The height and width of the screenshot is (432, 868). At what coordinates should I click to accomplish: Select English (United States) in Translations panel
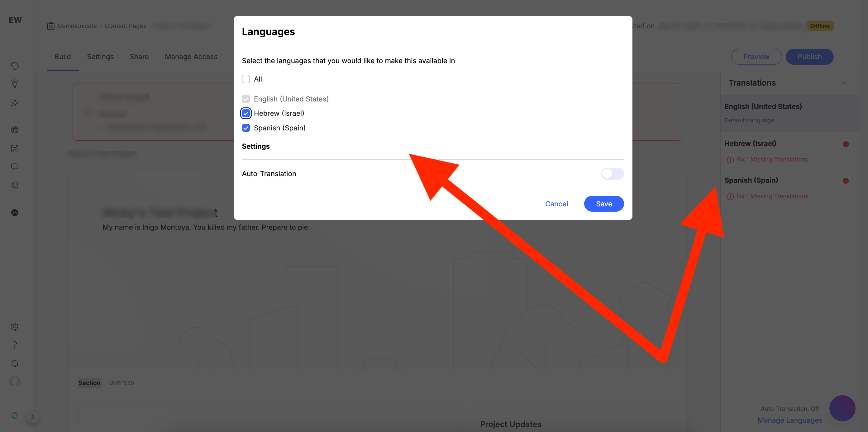tap(790, 113)
